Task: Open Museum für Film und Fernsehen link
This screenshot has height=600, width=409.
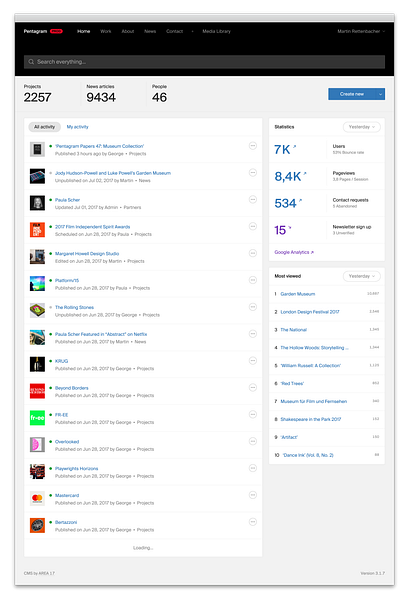Action: [314, 401]
